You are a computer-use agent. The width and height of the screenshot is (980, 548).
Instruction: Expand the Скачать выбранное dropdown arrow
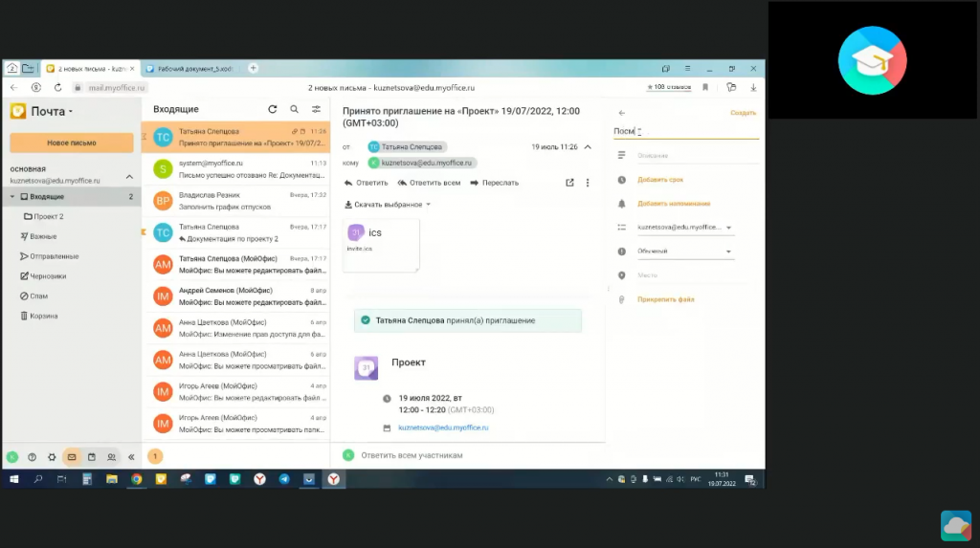(428, 205)
